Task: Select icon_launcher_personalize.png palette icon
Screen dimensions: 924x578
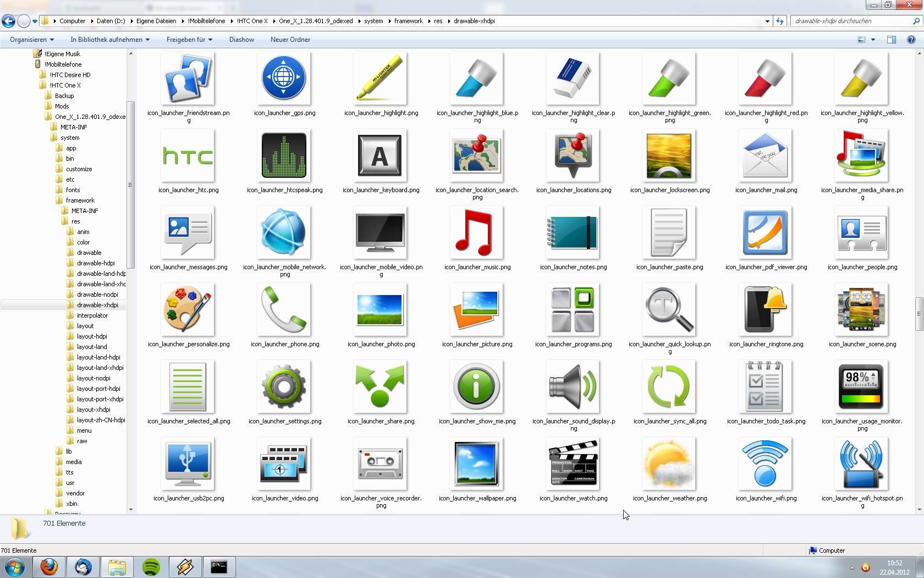Action: pos(188,309)
